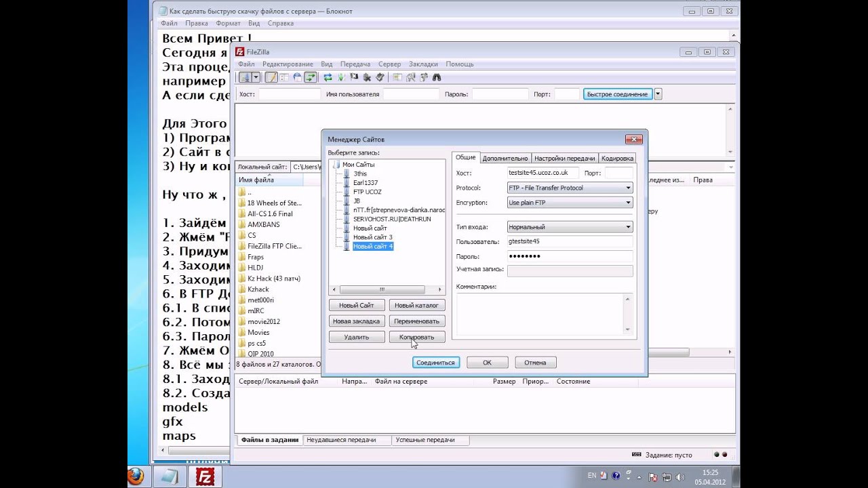Click the cancel current operation icon

tap(354, 77)
